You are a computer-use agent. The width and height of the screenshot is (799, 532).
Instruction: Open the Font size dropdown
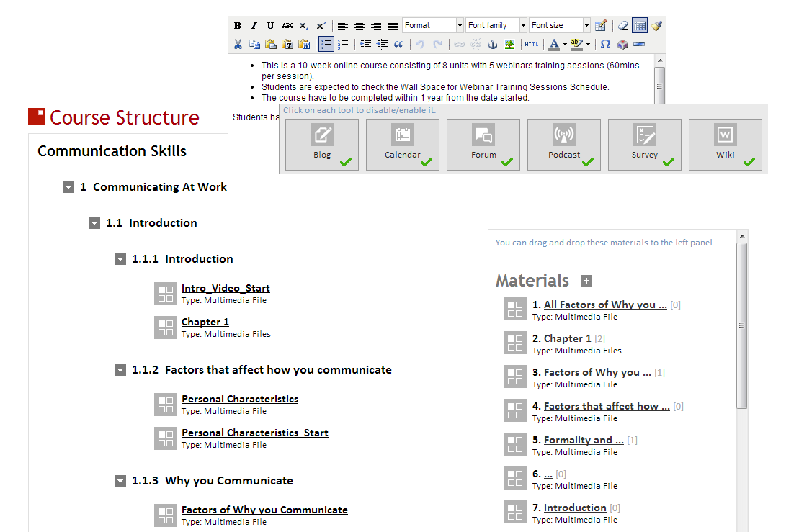560,25
